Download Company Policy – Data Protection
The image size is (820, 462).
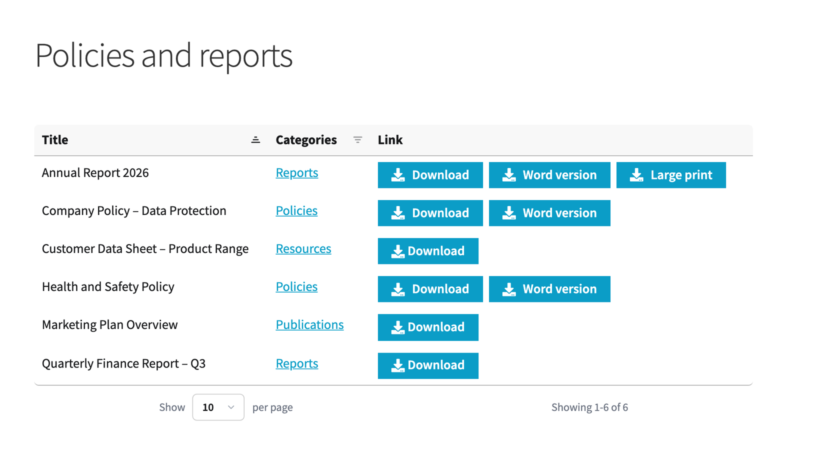coord(430,213)
